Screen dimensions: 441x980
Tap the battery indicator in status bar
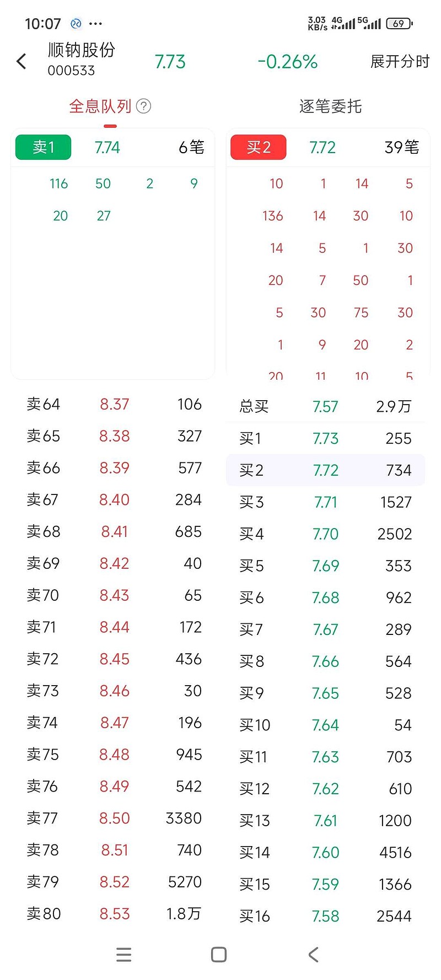pos(399,24)
